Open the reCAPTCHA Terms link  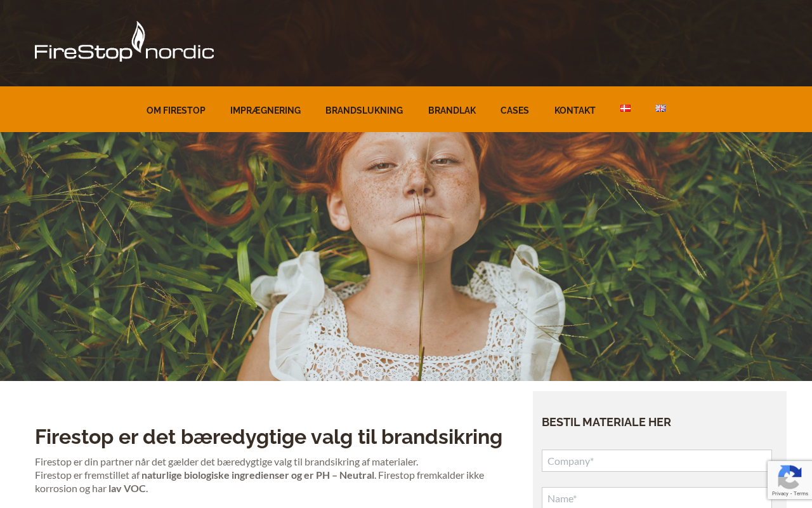pyautogui.click(x=801, y=493)
